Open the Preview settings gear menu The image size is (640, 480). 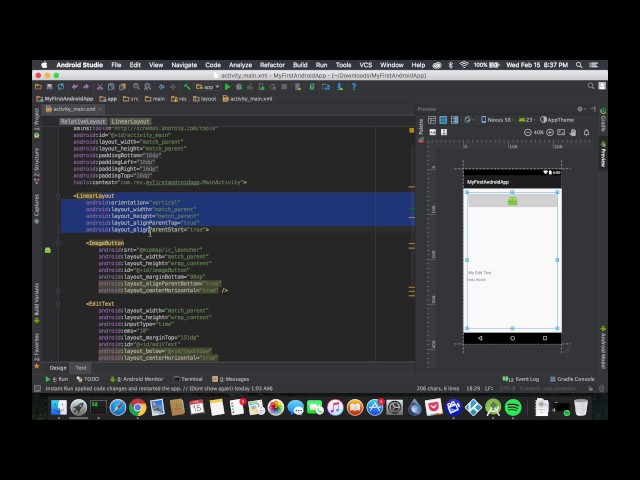click(581, 109)
